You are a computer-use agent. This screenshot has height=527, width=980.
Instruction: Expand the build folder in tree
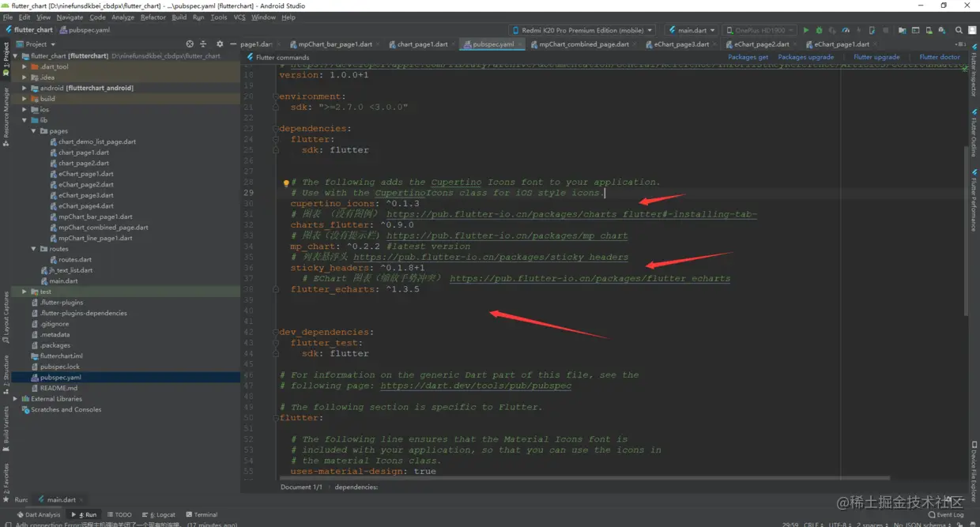tap(24, 99)
